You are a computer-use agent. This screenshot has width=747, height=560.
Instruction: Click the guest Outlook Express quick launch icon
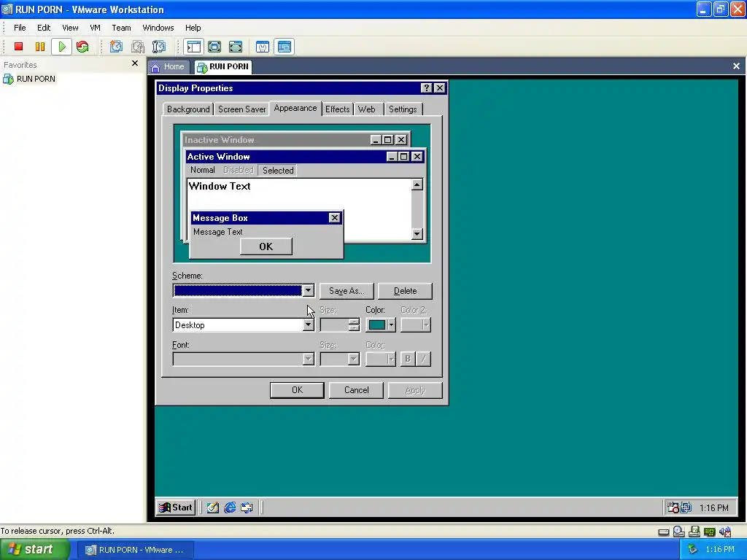(247, 507)
